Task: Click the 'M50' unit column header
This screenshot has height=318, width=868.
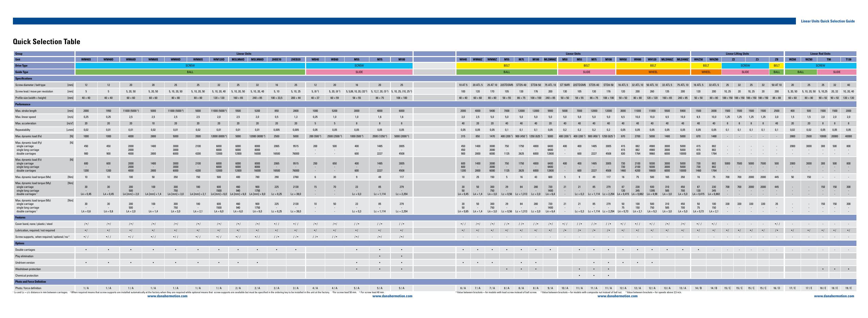Action: [x=565, y=59]
